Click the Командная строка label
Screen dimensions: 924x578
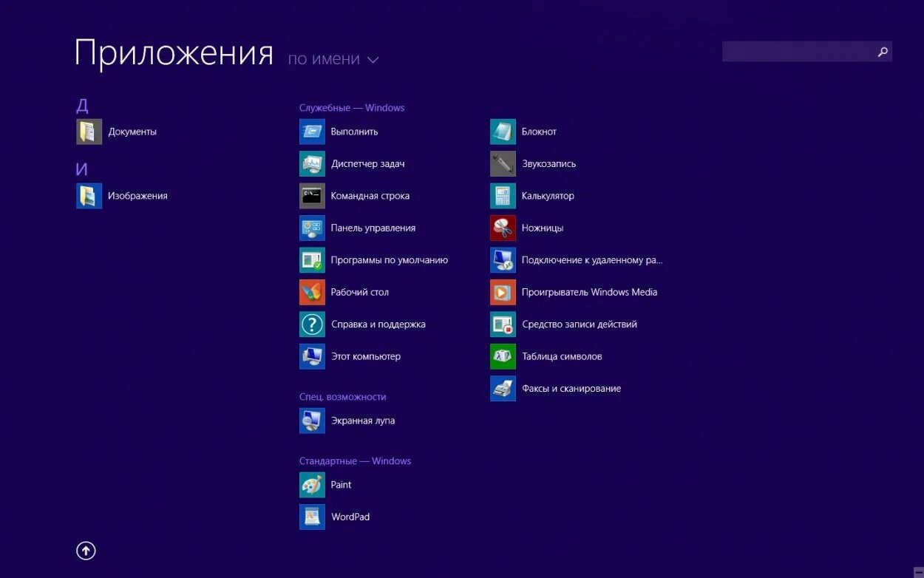pyautogui.click(x=370, y=196)
